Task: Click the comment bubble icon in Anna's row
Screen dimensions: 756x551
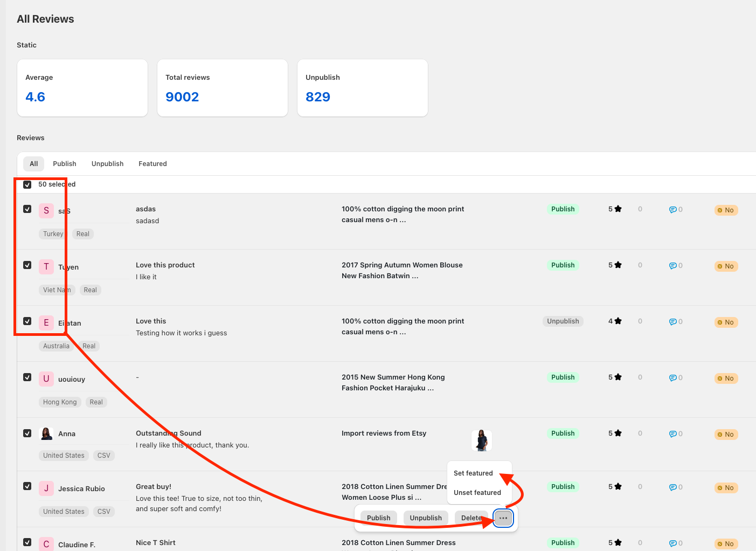Action: [x=673, y=434]
